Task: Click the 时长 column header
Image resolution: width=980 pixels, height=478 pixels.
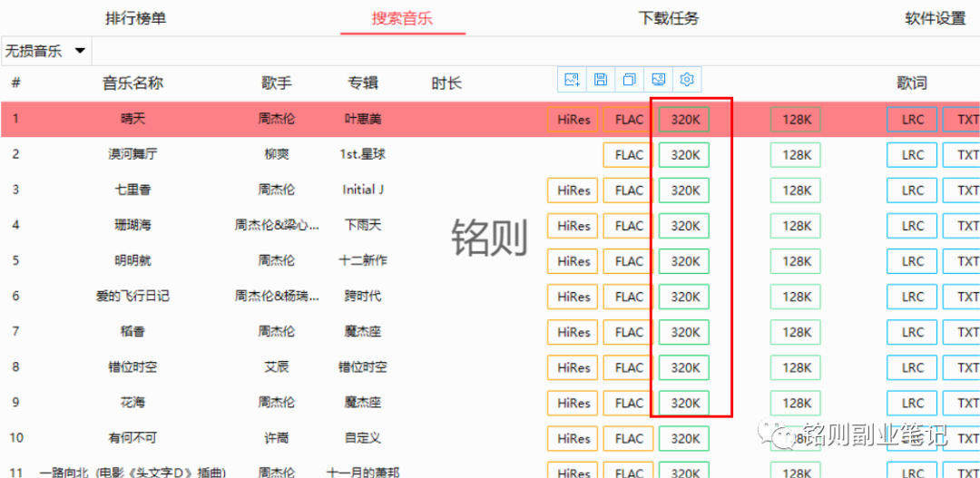Action: 446,83
